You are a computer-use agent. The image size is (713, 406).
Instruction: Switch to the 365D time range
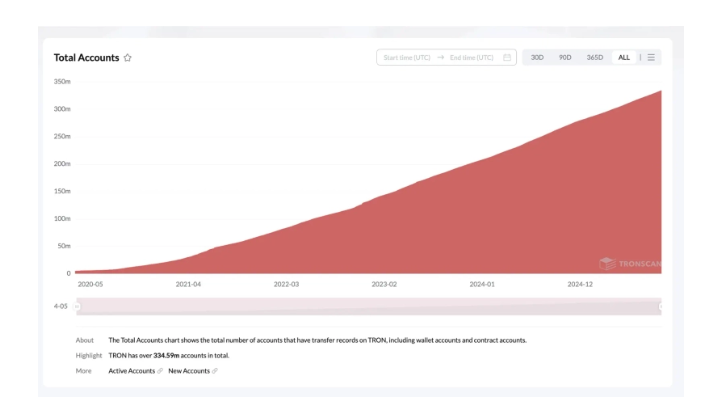[x=594, y=58]
